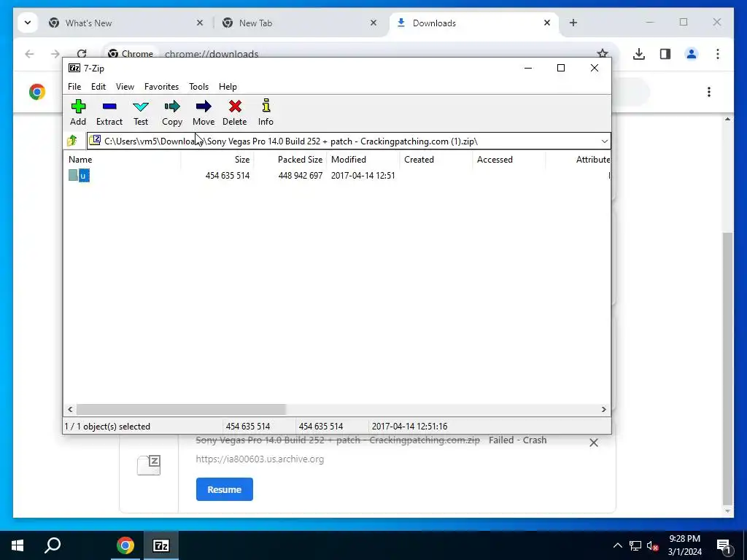Click the Chrome page scrollbar thumb

pos(727,368)
